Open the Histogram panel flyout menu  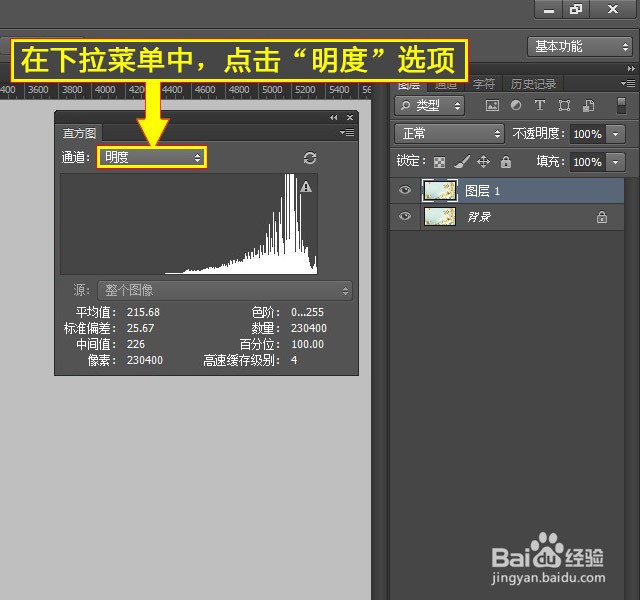[347, 133]
